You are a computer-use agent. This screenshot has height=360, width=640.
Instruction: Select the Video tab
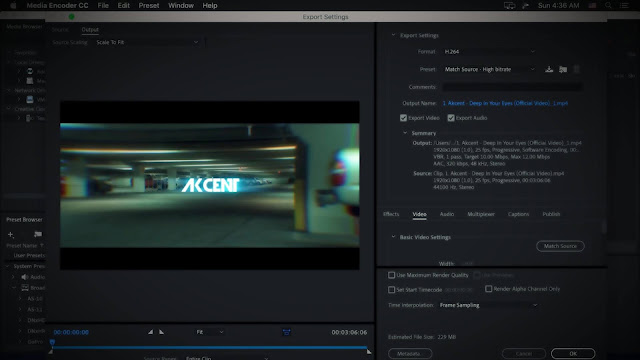(419, 214)
